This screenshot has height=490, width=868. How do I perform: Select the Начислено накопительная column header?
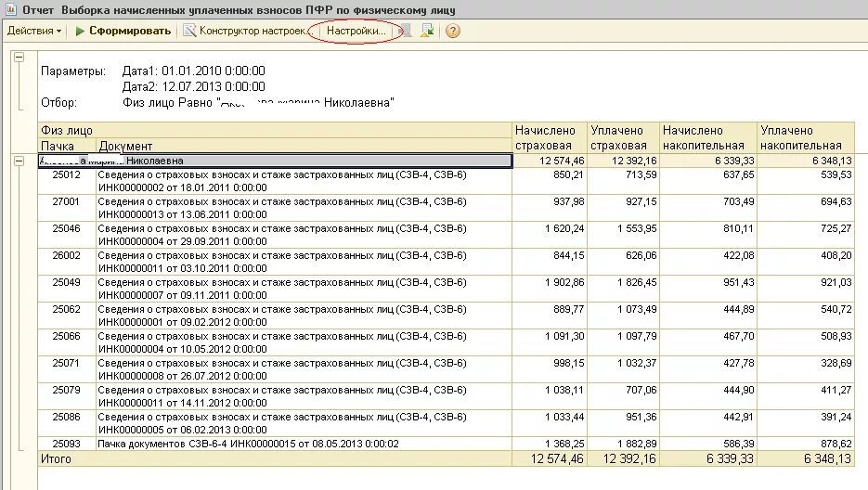coord(707,138)
